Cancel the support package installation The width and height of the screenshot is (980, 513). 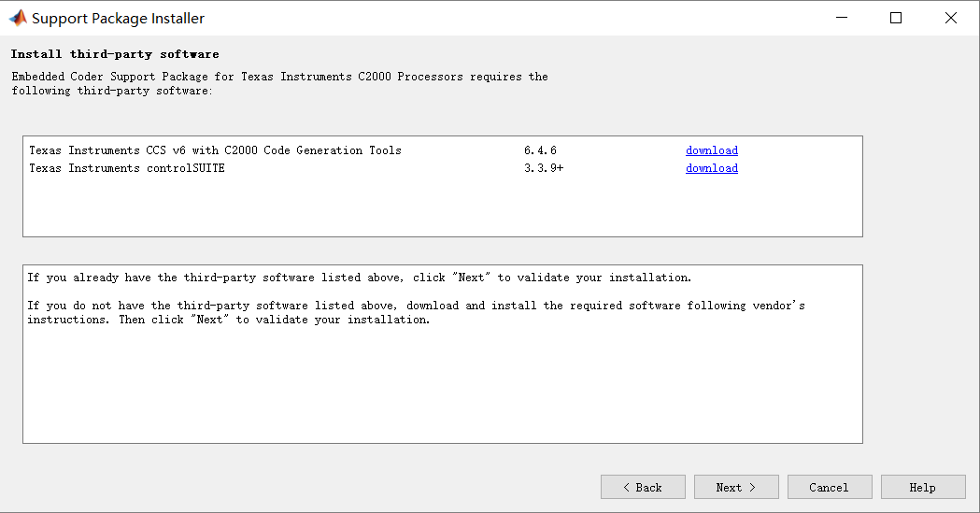(x=829, y=487)
